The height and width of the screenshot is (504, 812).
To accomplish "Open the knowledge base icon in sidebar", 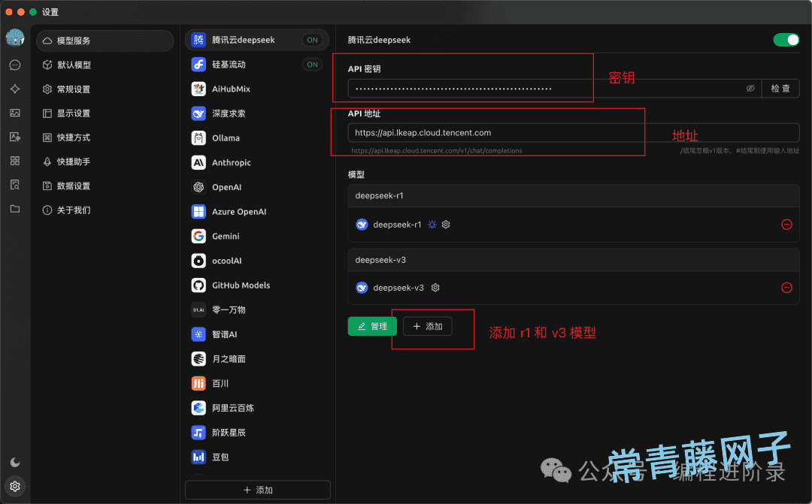I will [15, 185].
